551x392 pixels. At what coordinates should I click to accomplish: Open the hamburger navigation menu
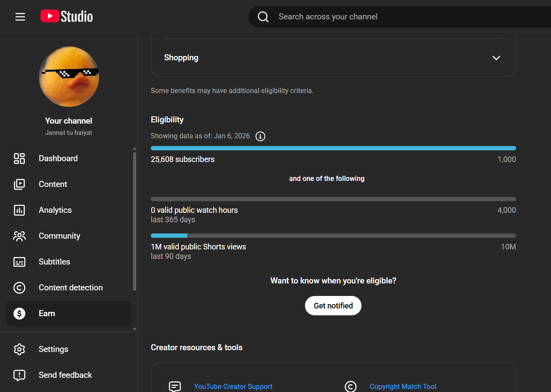coord(20,17)
